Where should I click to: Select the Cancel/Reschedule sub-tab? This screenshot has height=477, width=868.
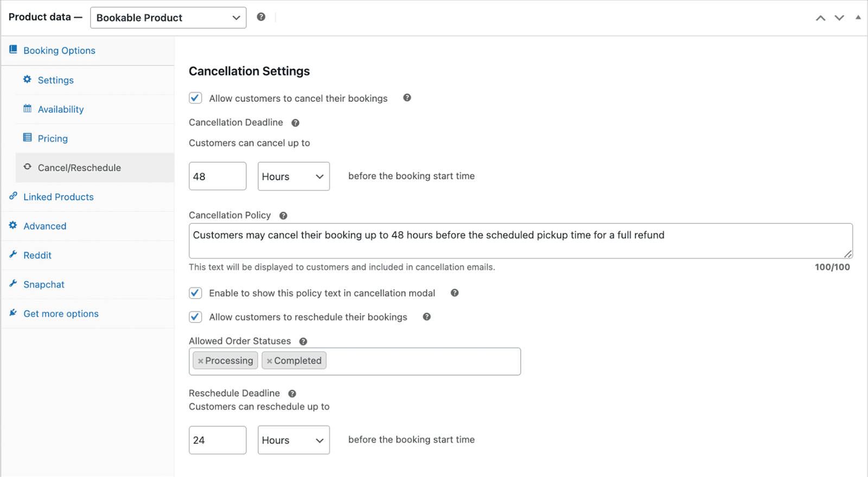coord(95,168)
